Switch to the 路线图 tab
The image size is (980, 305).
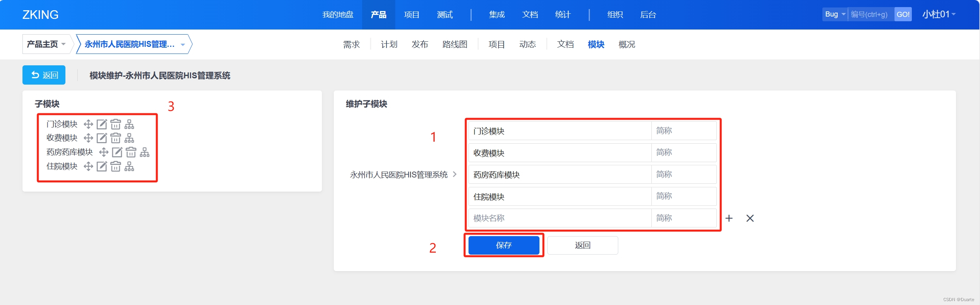click(x=455, y=44)
